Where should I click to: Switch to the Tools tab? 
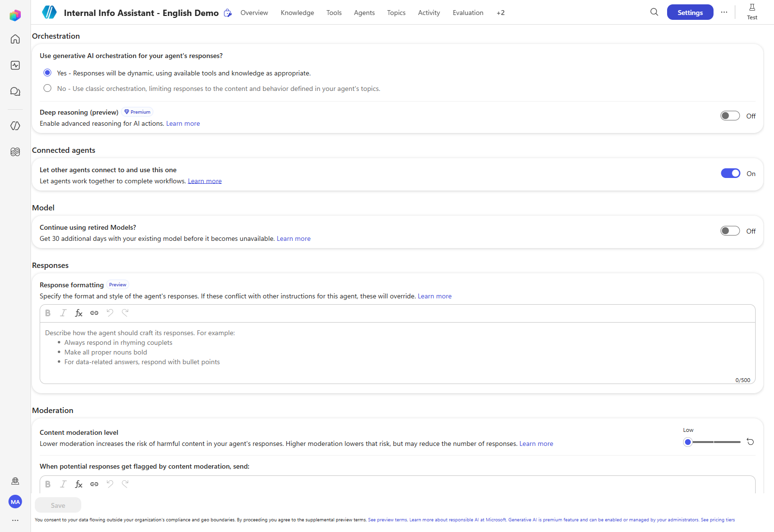coord(334,13)
